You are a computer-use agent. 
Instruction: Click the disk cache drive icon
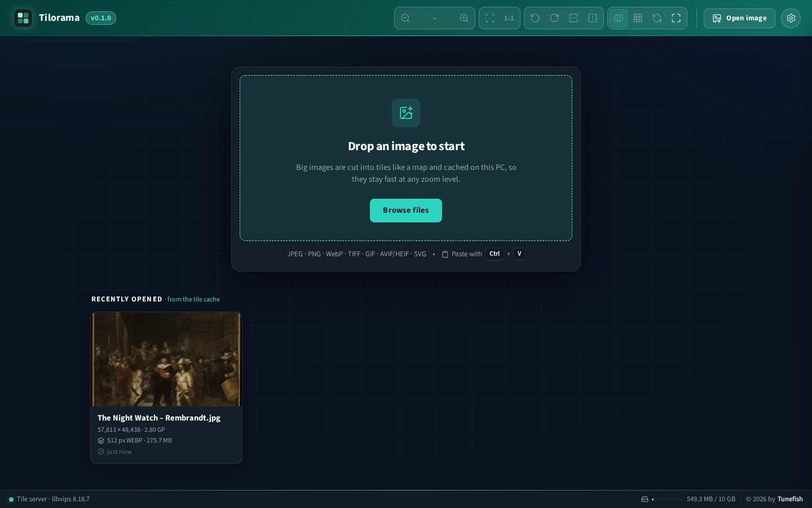click(x=645, y=499)
